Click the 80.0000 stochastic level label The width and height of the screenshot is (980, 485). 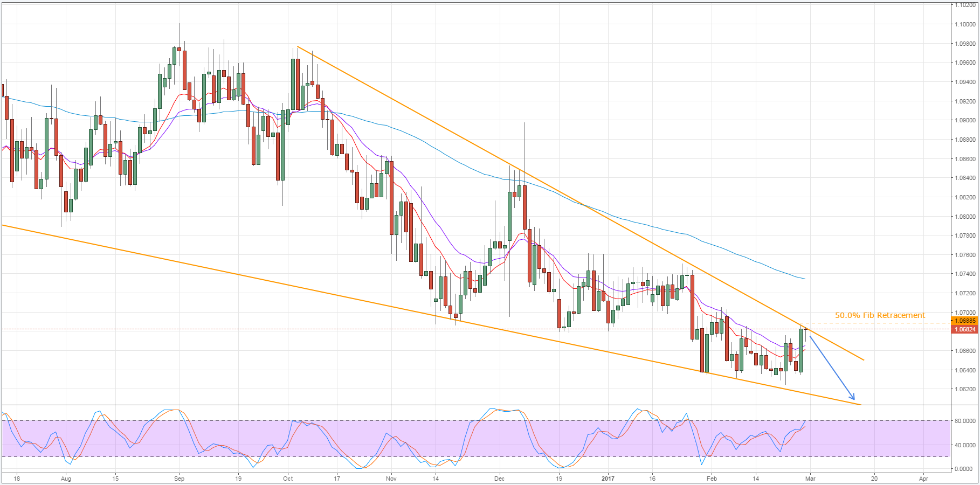coord(965,421)
